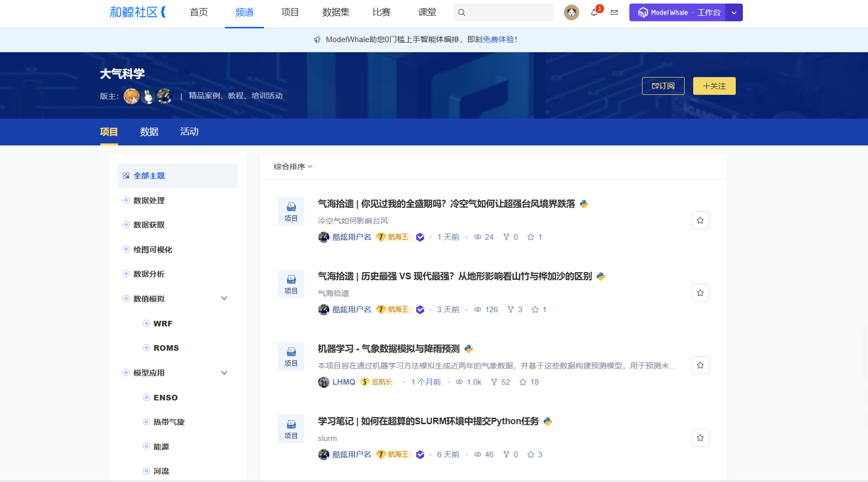Open SLURM环境中提交Python任务 post title
Viewport: 868px width, 482px height.
click(x=428, y=421)
